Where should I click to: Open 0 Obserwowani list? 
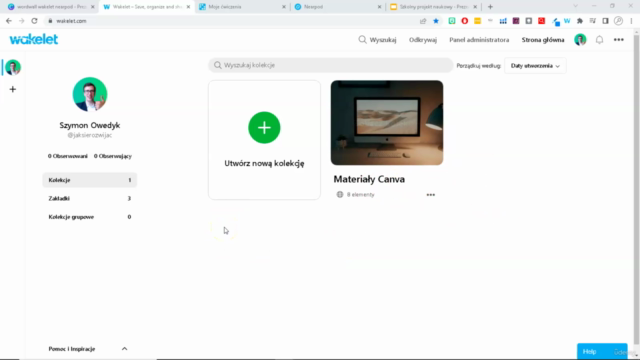68,156
